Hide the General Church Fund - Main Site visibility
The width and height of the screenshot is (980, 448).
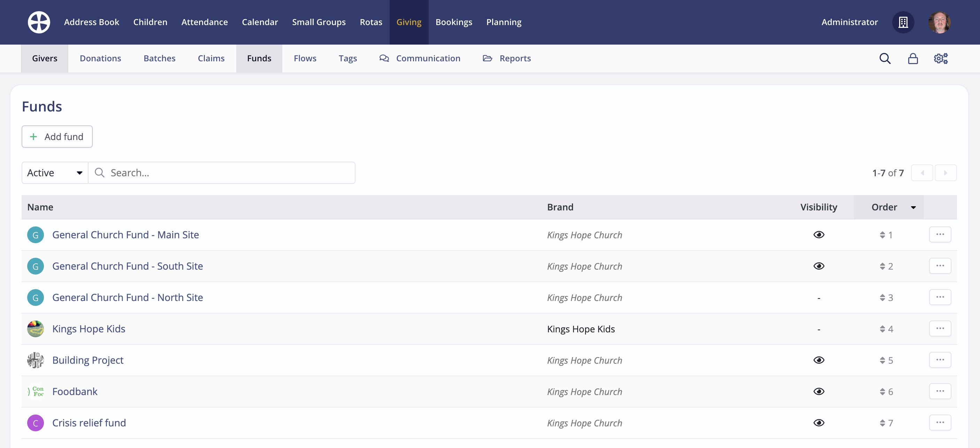coord(819,235)
